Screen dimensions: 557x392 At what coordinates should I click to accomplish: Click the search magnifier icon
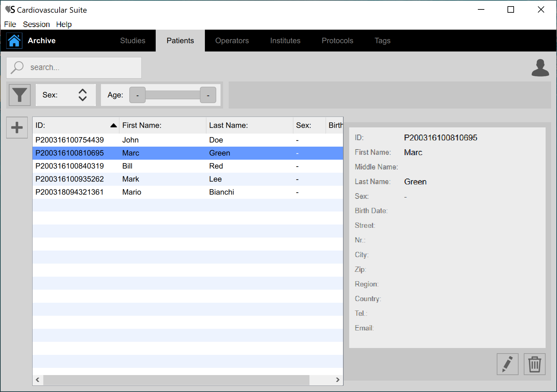[x=17, y=67]
